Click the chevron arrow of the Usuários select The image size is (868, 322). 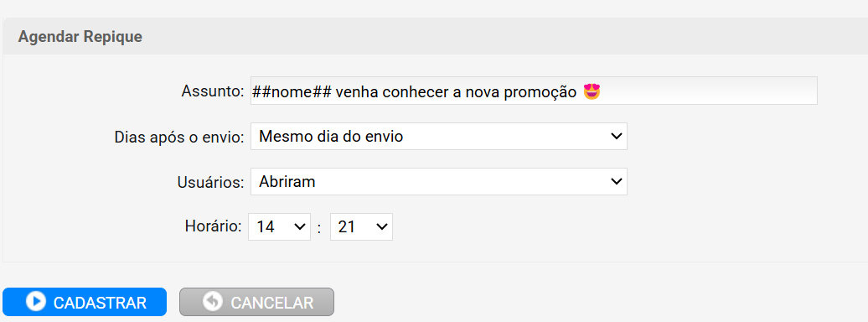(x=616, y=182)
